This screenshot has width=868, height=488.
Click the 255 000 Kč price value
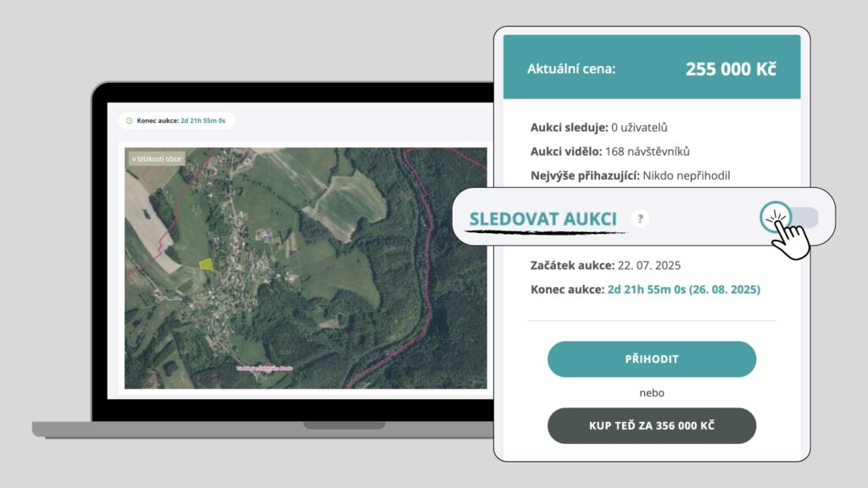(x=730, y=69)
